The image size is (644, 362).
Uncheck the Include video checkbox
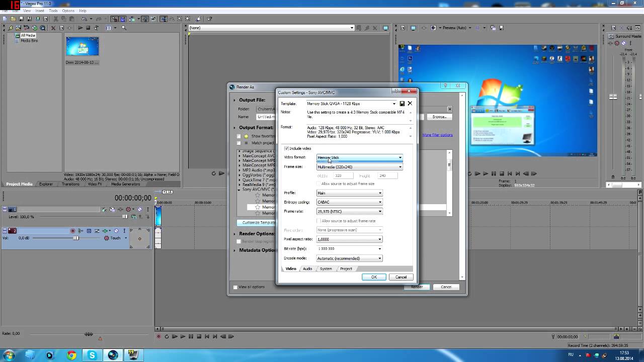point(287,148)
